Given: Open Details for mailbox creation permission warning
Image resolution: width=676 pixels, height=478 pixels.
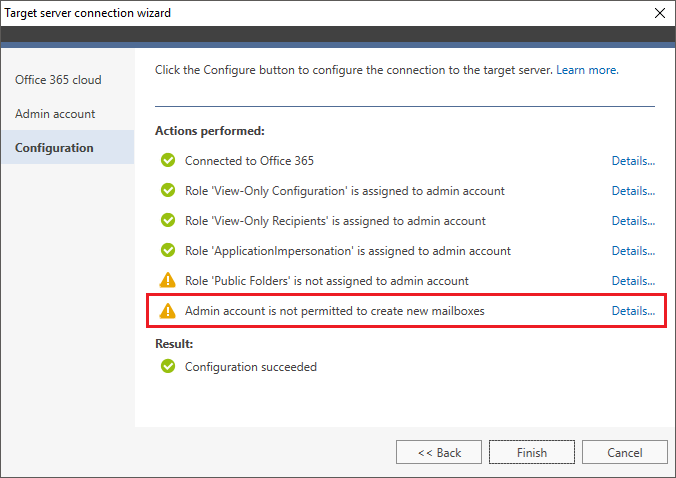Looking at the screenshot, I should 633,311.
